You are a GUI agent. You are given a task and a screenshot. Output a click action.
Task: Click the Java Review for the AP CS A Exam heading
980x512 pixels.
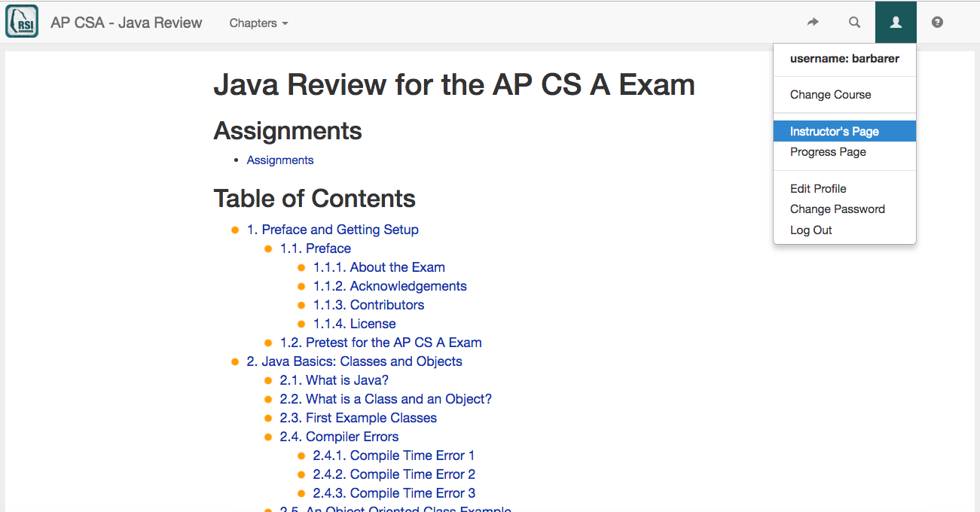454,85
